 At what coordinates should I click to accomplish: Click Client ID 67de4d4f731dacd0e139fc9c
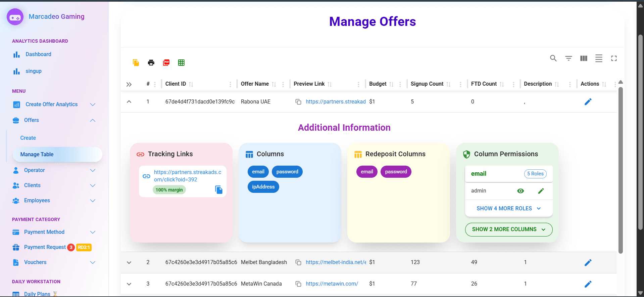(x=200, y=101)
